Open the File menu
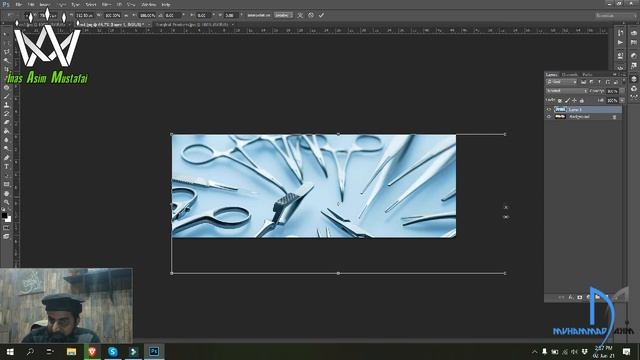The image size is (640, 360). tap(19, 4)
